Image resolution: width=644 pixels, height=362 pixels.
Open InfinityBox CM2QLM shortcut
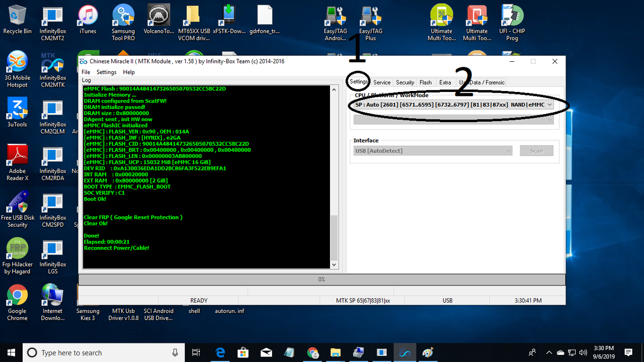(53, 116)
